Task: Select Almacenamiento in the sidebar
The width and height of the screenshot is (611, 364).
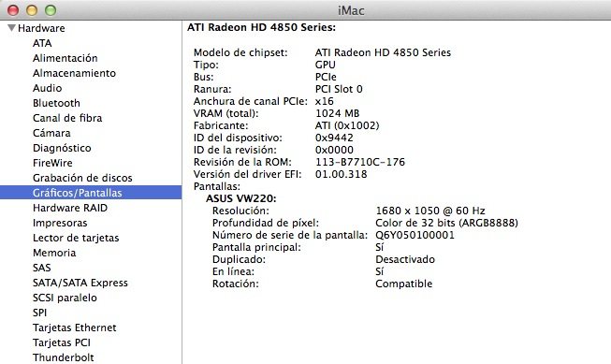Action: point(74,73)
